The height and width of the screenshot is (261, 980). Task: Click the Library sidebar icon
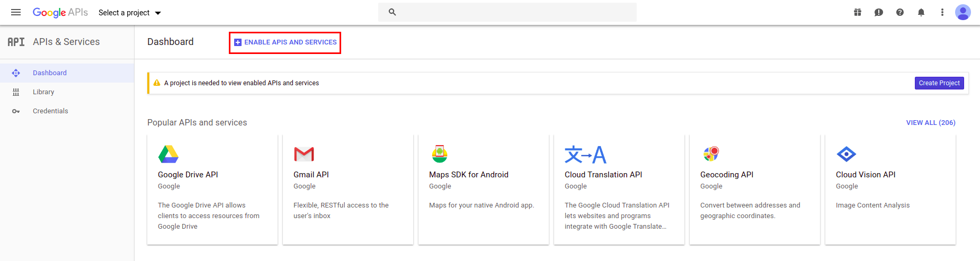click(x=16, y=92)
